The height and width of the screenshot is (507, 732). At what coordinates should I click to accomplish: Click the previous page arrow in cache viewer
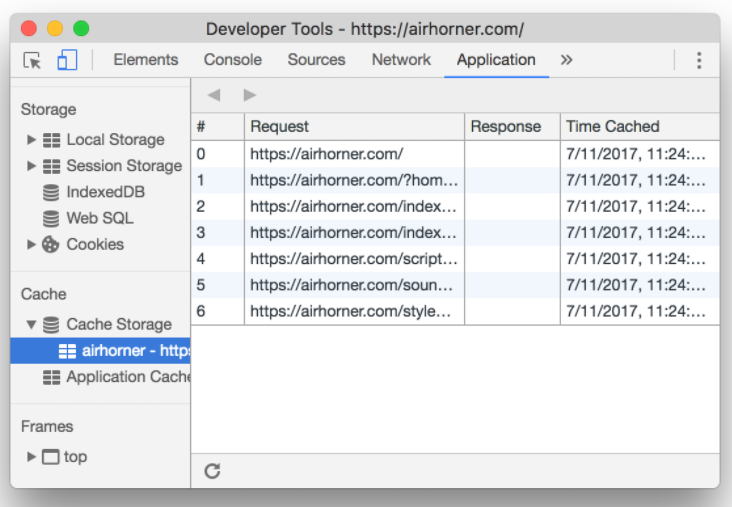[214, 95]
